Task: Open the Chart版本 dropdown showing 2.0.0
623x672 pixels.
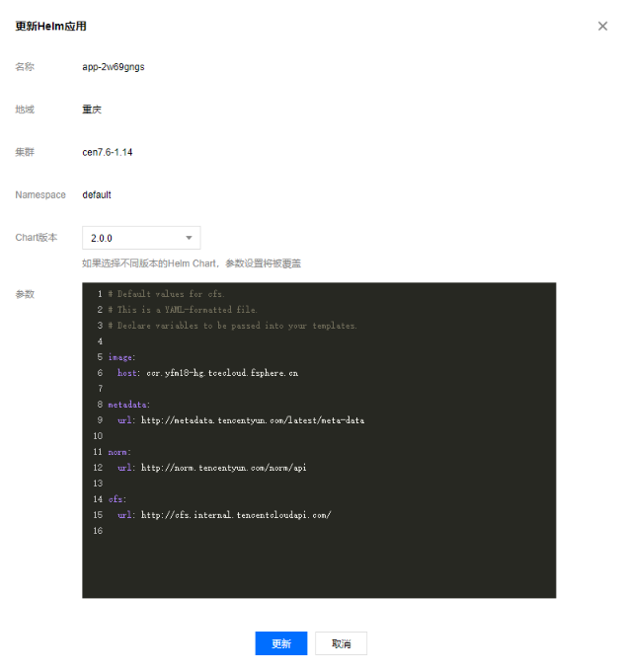Action: (141, 238)
